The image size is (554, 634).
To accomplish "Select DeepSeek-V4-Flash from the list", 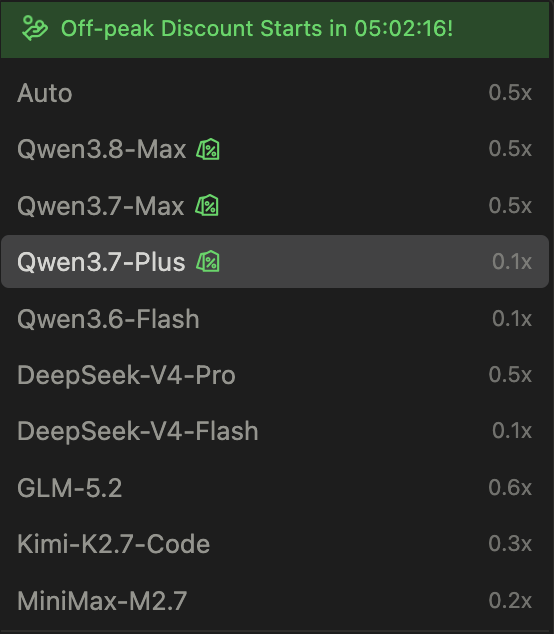I will coord(275,431).
